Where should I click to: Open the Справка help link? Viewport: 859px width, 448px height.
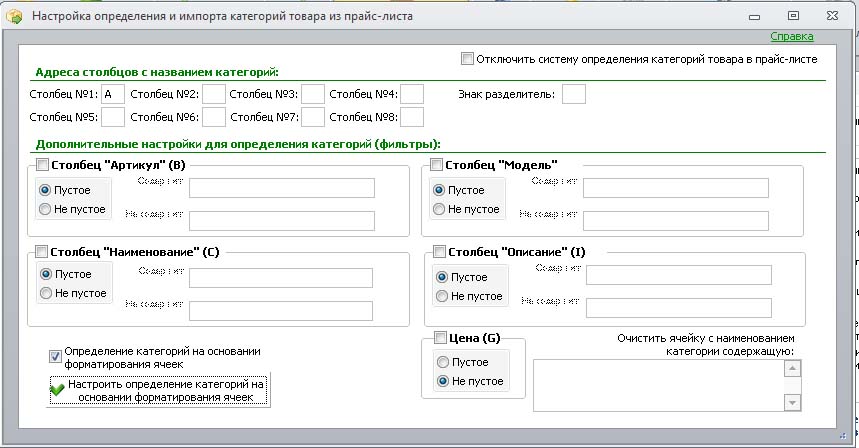click(792, 36)
